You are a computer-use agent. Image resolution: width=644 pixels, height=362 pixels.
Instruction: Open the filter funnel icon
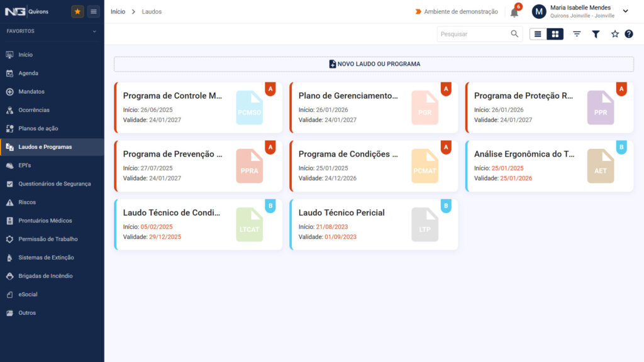[596, 34]
